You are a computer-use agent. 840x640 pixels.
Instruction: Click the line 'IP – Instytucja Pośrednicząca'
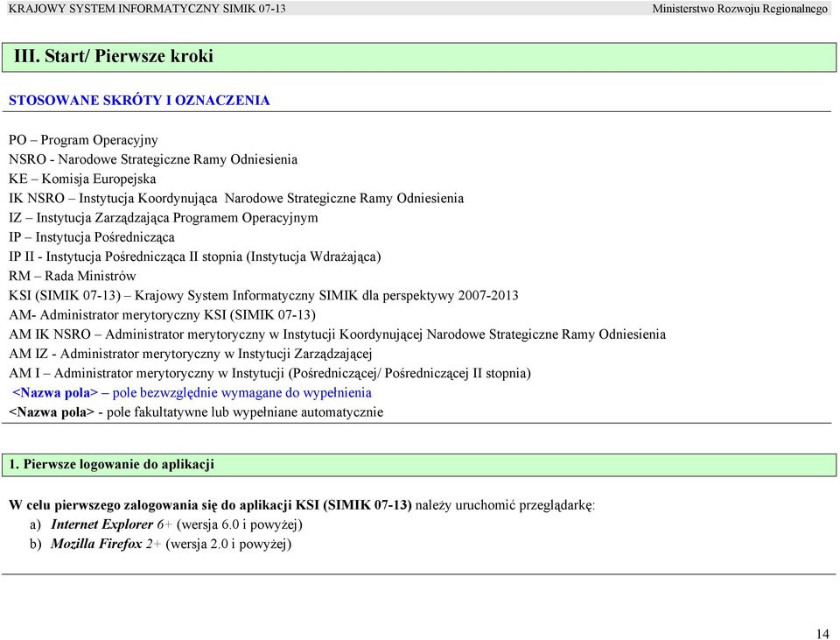(91, 237)
